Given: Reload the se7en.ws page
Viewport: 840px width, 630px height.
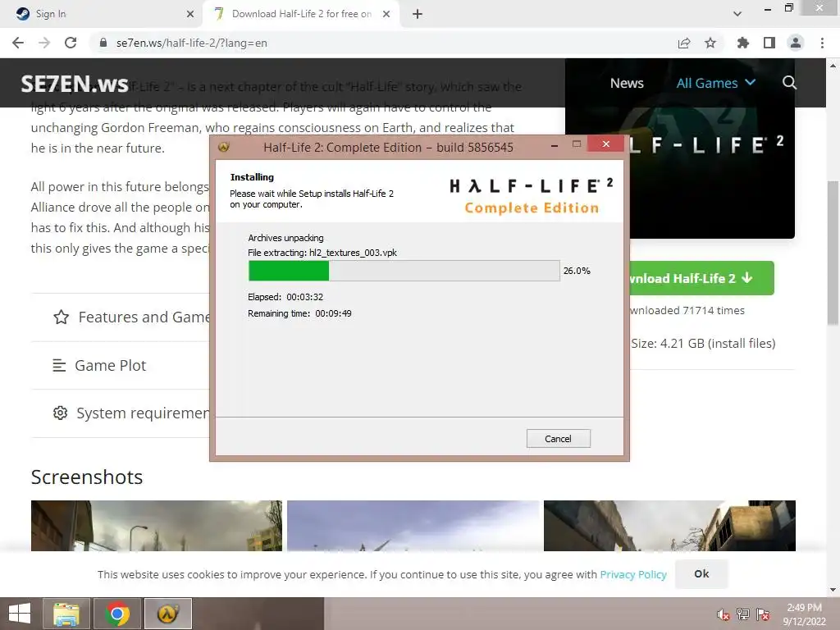Looking at the screenshot, I should pyautogui.click(x=71, y=43).
